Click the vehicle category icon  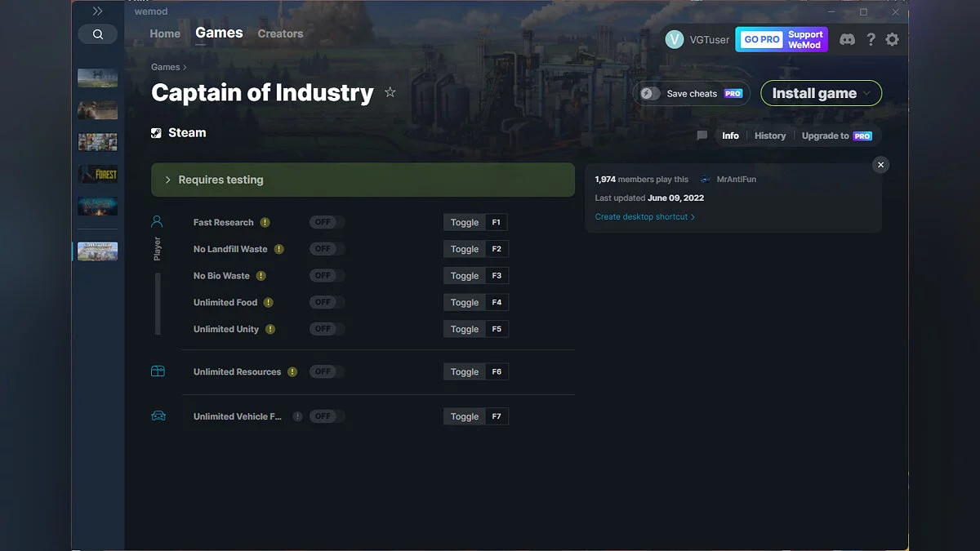[x=158, y=416]
